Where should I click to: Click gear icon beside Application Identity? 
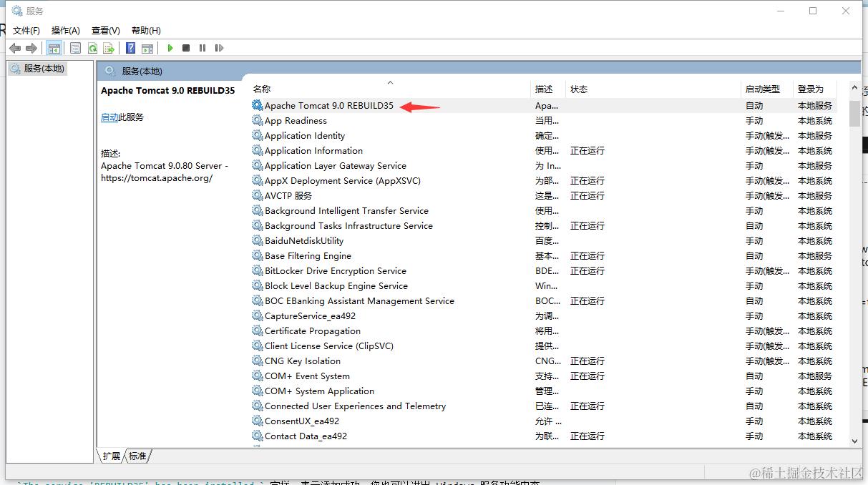(x=258, y=135)
